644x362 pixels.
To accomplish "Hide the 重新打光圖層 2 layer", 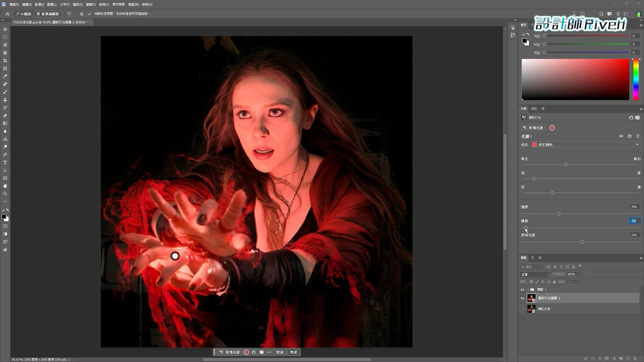I will pos(522,298).
